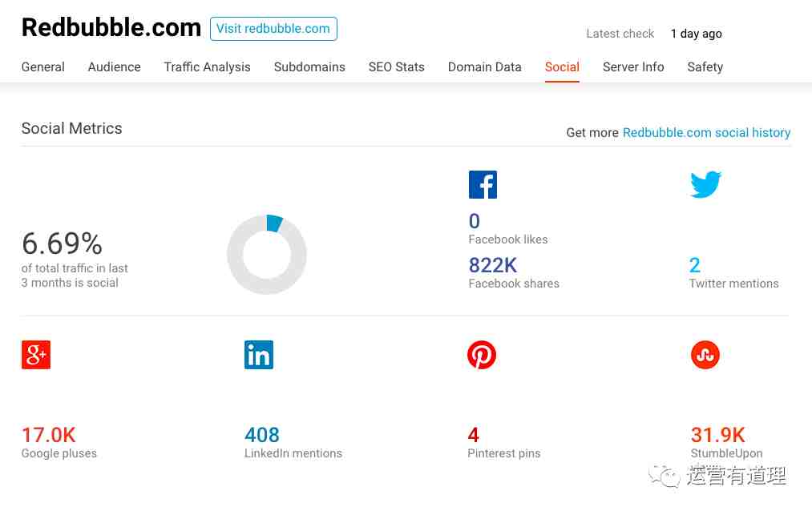The image size is (812, 511).
Task: Click the 17.0K Google pluses value
Action: tap(49, 435)
